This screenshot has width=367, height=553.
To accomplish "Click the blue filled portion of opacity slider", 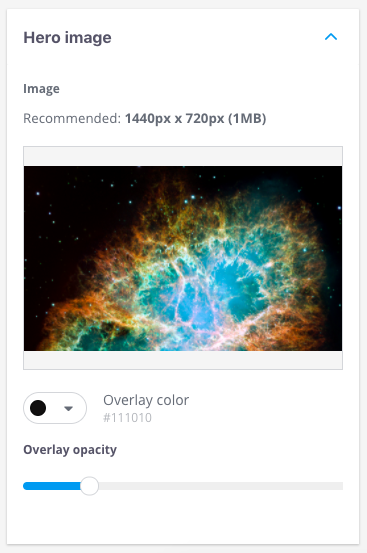I will tap(52, 486).
